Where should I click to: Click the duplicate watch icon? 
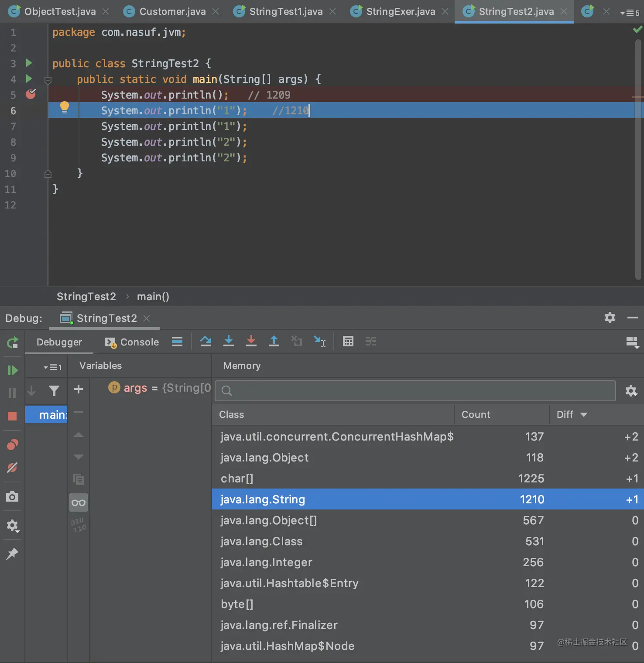click(x=79, y=479)
